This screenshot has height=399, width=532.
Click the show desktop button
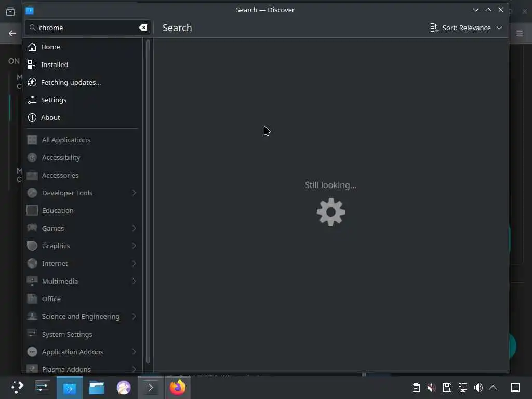point(515,388)
